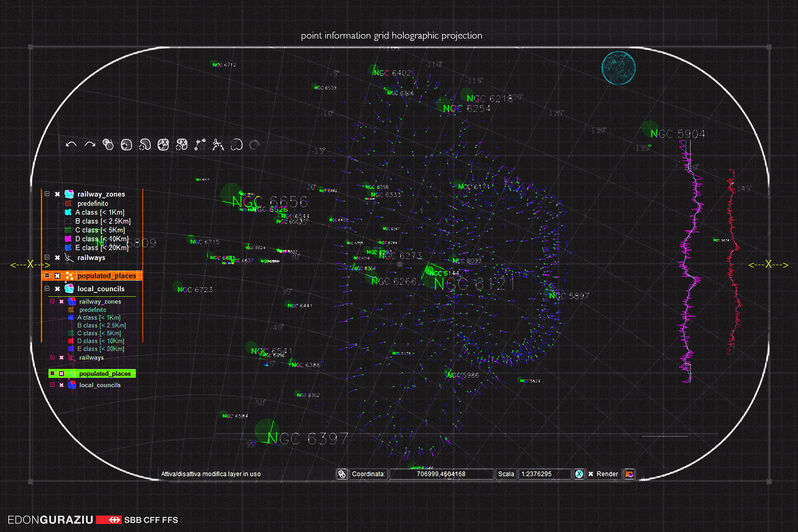The width and height of the screenshot is (798, 532).
Task: Click the upper local_councils polygon icon
Action: point(69,289)
